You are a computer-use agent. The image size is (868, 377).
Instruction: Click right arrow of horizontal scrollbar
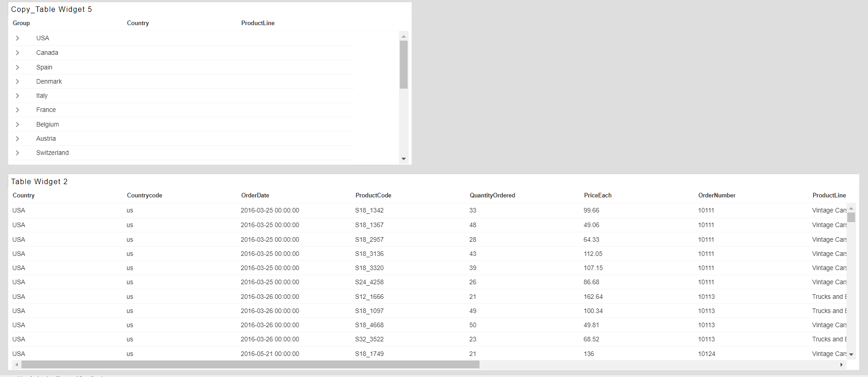pyautogui.click(x=841, y=365)
